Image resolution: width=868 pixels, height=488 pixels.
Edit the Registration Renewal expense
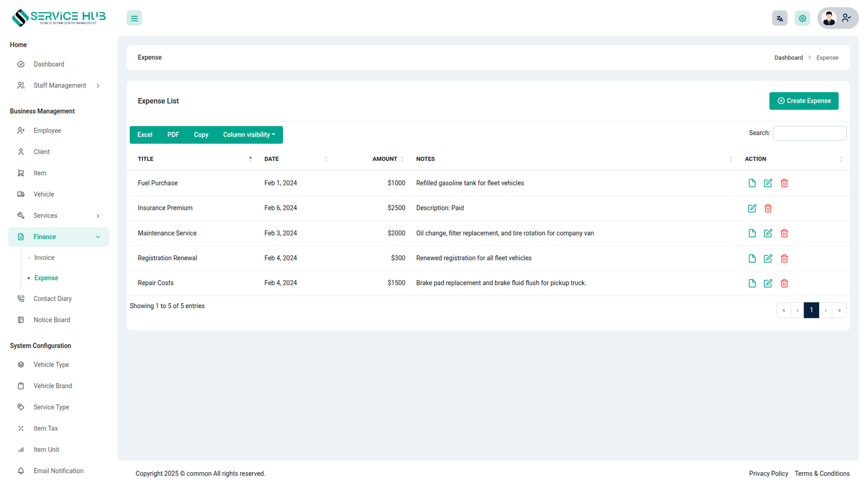(768, 259)
